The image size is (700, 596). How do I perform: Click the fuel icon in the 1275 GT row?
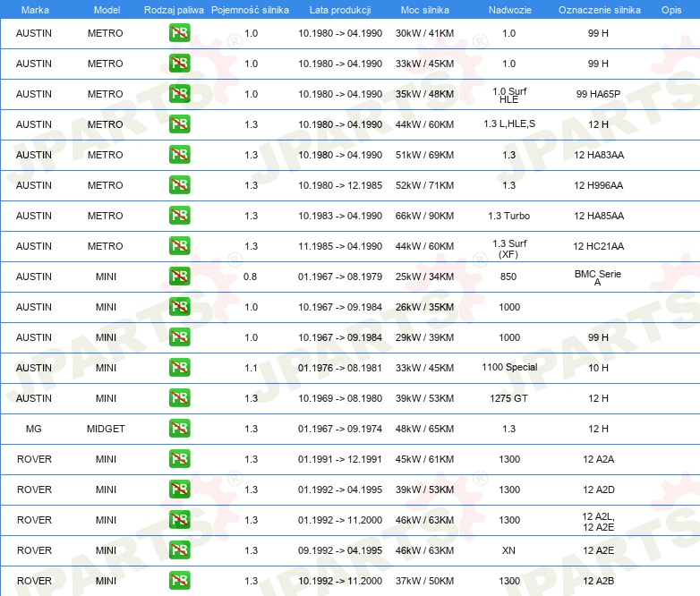(179, 397)
